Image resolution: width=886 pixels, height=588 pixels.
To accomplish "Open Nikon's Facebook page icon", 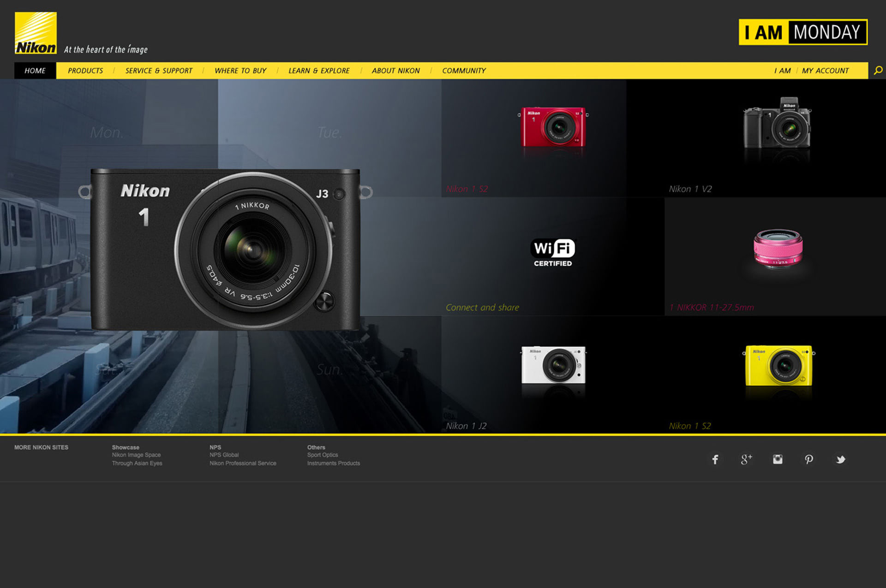I will point(715,459).
